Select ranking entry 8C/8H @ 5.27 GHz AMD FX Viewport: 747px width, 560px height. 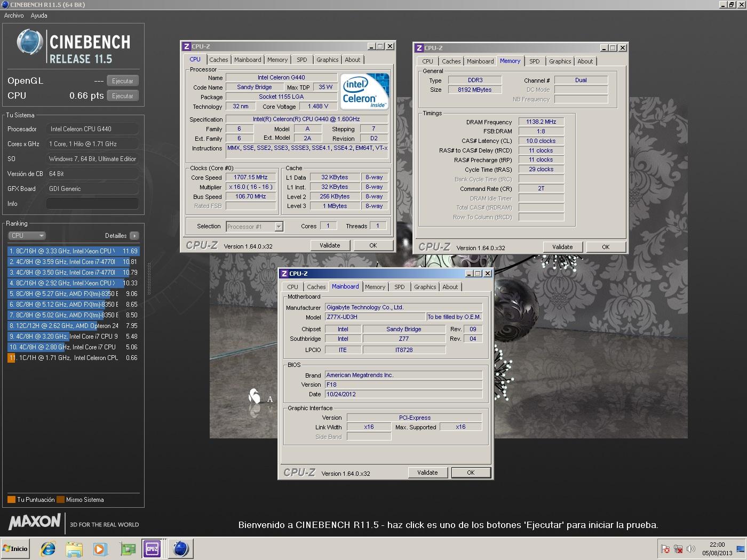(73, 294)
